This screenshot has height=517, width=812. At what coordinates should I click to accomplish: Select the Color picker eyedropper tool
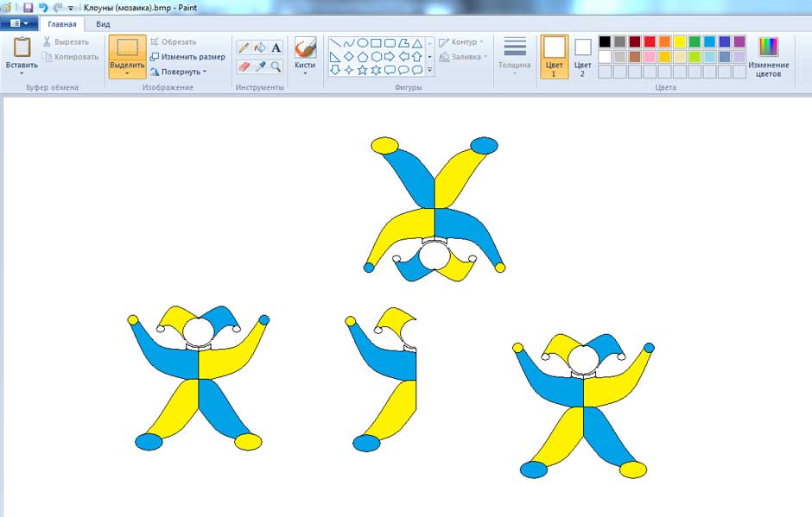(x=260, y=66)
